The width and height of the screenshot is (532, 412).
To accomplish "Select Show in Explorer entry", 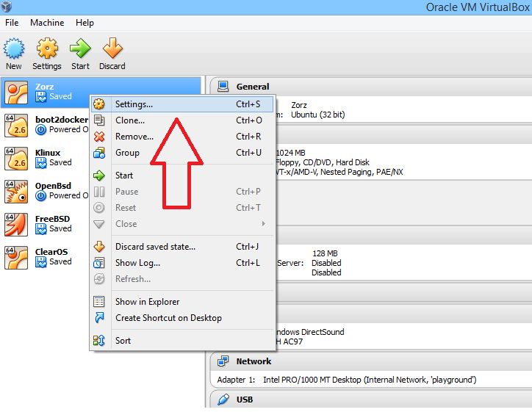I will pyautogui.click(x=182, y=302).
